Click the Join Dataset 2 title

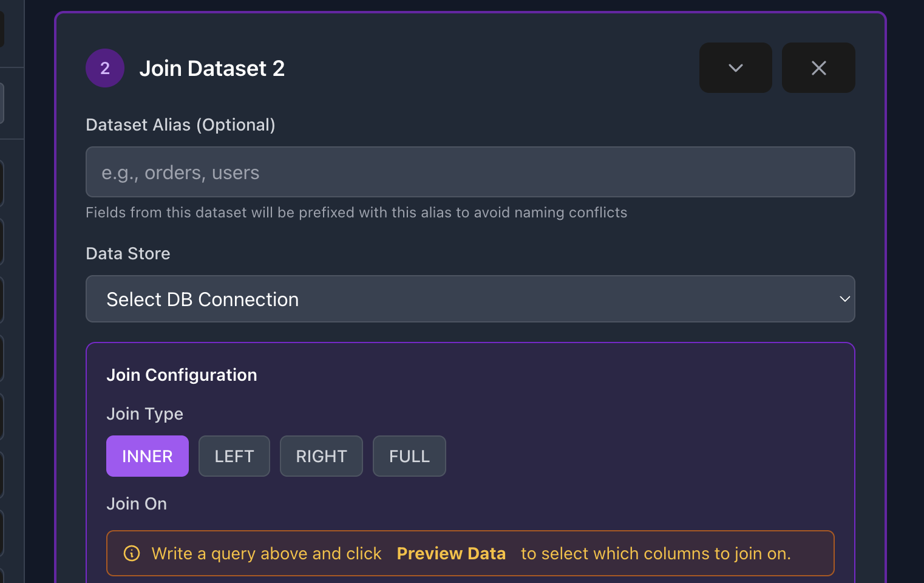point(212,69)
